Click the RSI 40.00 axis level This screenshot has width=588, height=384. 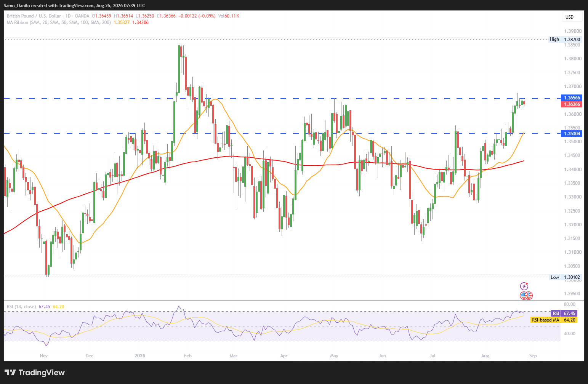(x=570, y=334)
